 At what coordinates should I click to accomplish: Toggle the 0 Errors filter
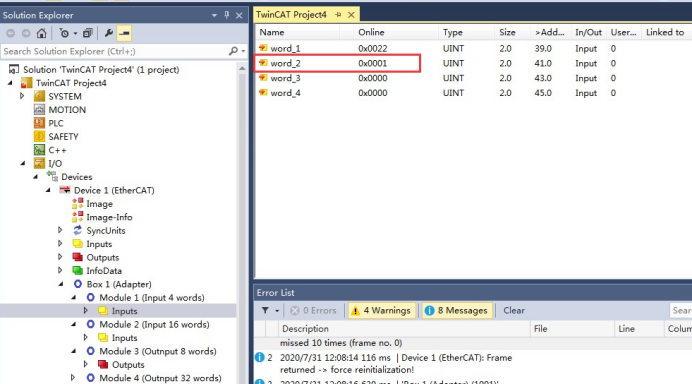point(313,311)
